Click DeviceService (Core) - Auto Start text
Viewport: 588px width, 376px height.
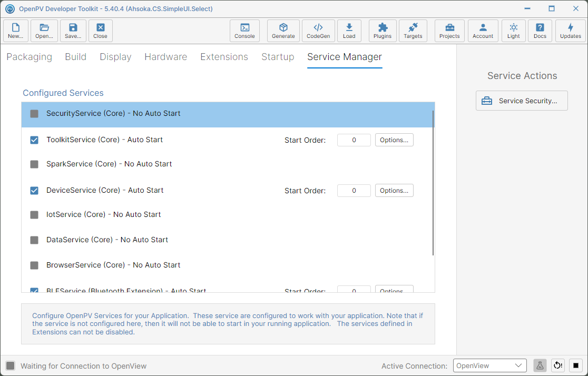click(105, 190)
